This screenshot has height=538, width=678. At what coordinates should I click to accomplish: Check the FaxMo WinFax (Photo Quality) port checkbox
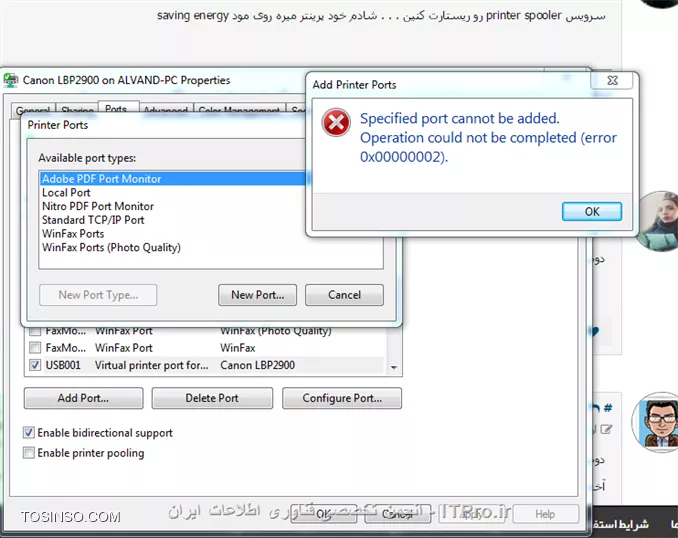tap(35, 331)
